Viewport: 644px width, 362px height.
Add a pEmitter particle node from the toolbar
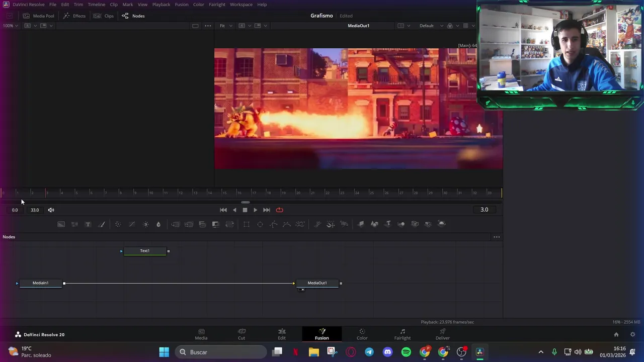[x=317, y=224]
